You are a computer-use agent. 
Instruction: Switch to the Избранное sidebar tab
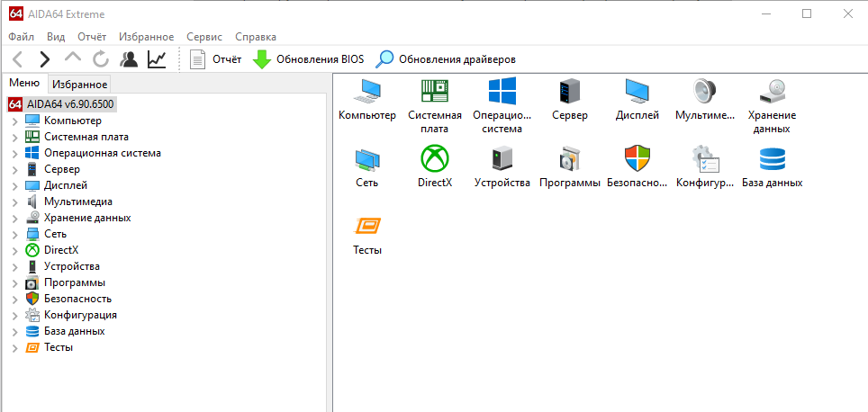click(80, 84)
